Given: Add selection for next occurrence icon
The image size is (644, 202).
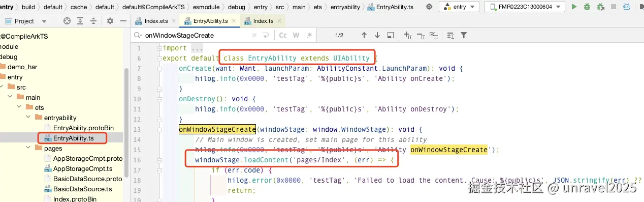Looking at the screenshot, I should tap(407, 35).
